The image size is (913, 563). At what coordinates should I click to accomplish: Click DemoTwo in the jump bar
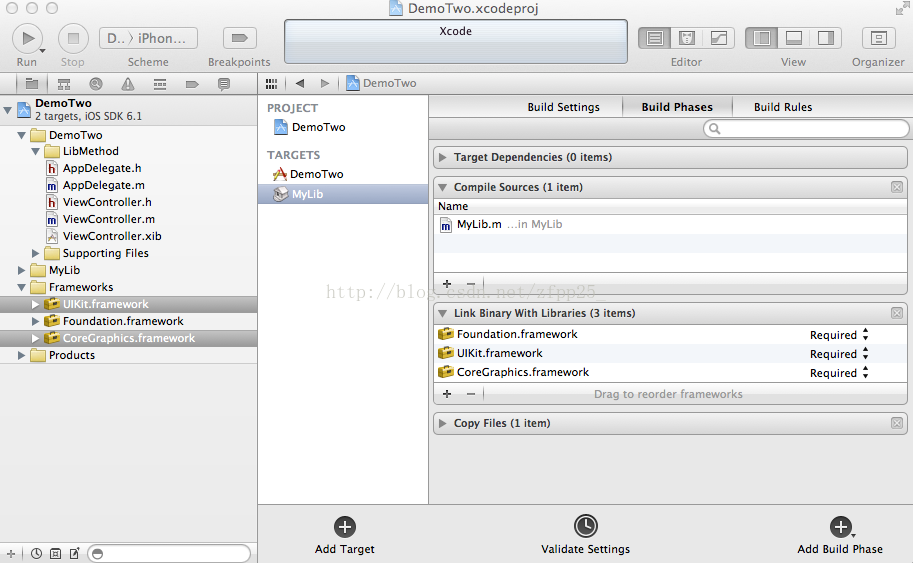tap(381, 83)
